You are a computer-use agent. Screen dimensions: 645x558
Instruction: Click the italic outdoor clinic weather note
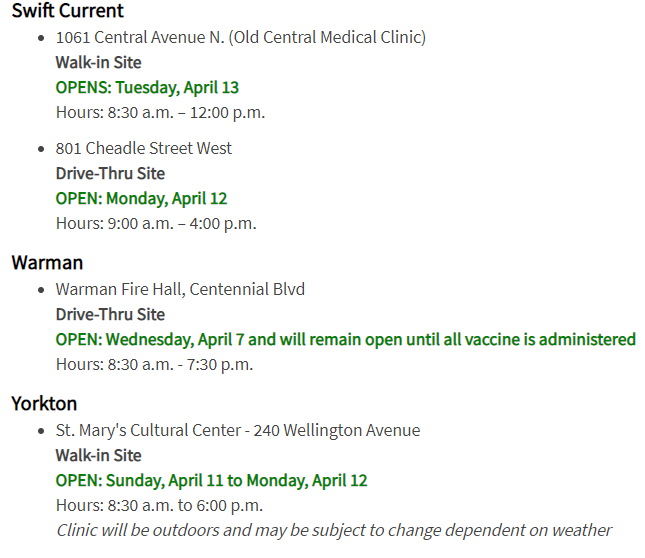334,530
